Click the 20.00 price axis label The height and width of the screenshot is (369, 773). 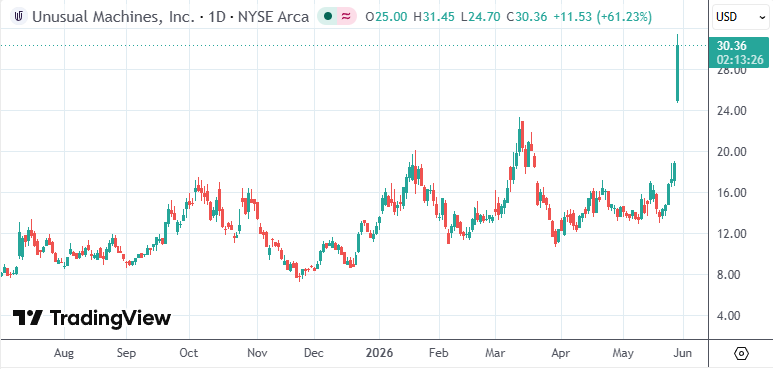(732, 152)
